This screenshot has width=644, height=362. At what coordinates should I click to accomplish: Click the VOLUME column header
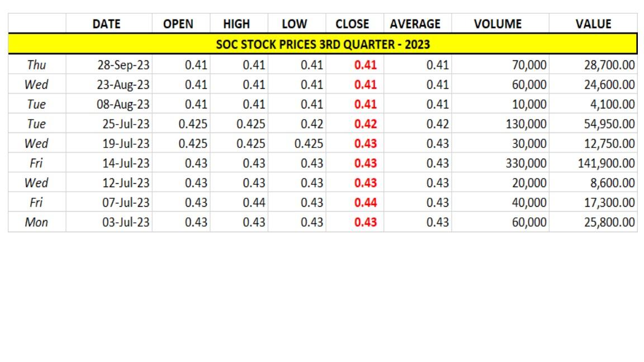click(497, 23)
